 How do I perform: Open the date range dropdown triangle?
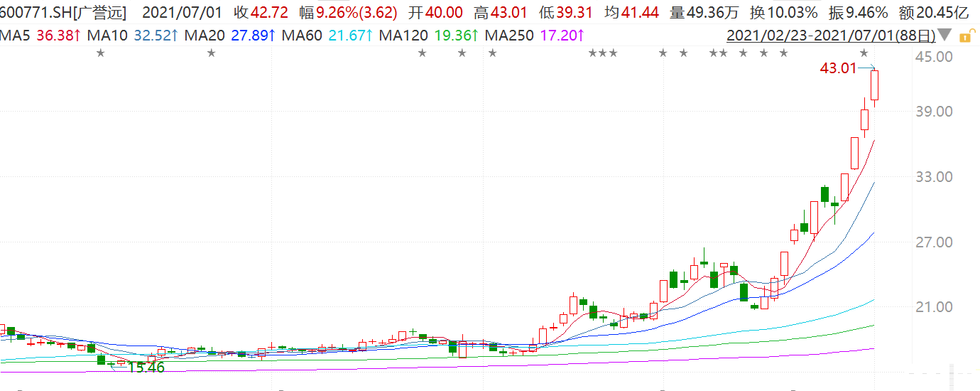pyautogui.click(x=944, y=35)
